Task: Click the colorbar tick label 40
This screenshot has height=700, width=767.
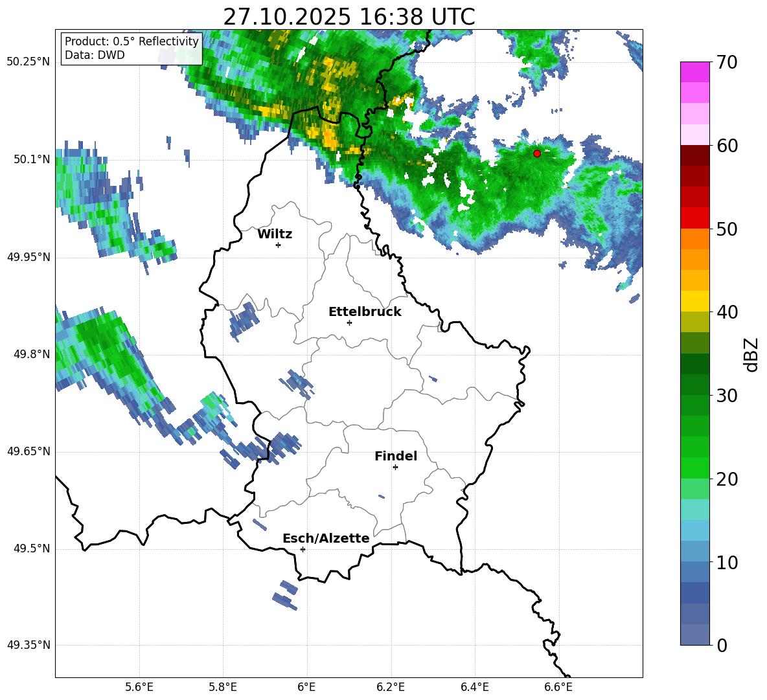Action: click(x=727, y=312)
